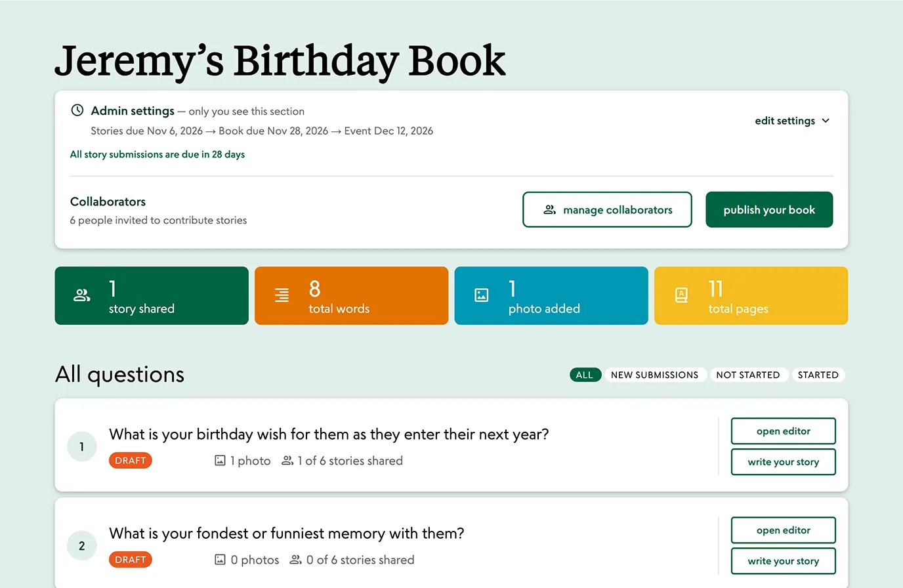
Task: Click the '0 photos' count text
Action: [x=255, y=560]
